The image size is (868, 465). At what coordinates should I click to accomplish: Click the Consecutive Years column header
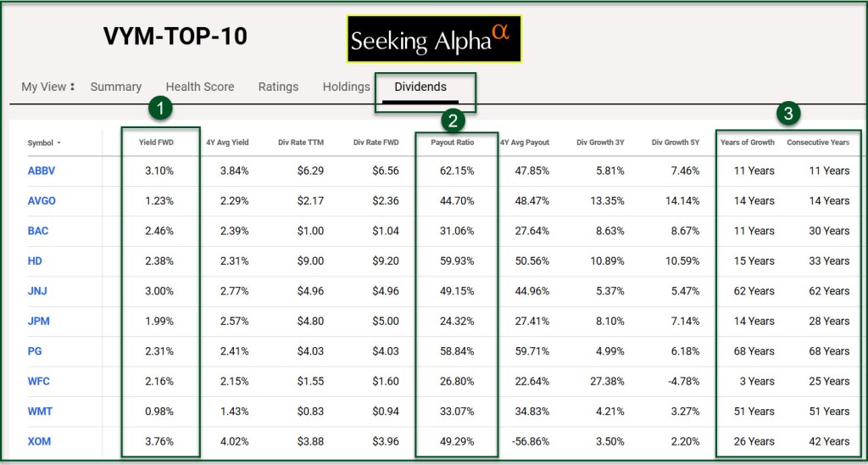pyautogui.click(x=818, y=143)
